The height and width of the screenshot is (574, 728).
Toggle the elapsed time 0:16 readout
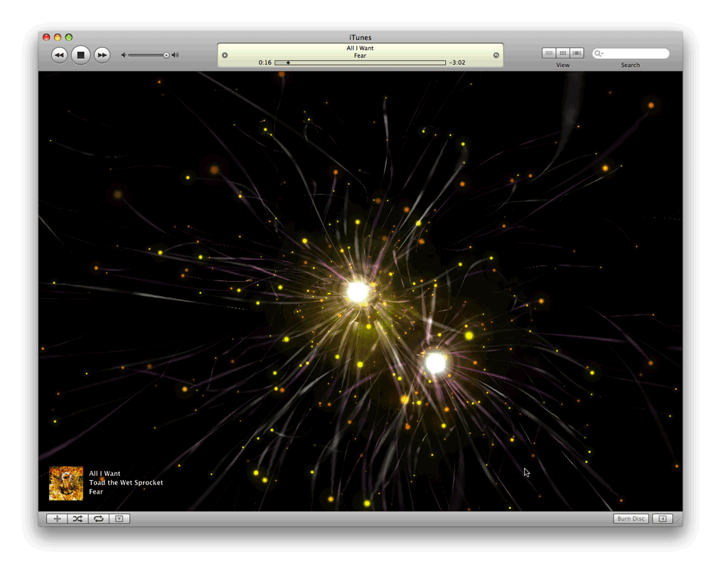coord(265,63)
